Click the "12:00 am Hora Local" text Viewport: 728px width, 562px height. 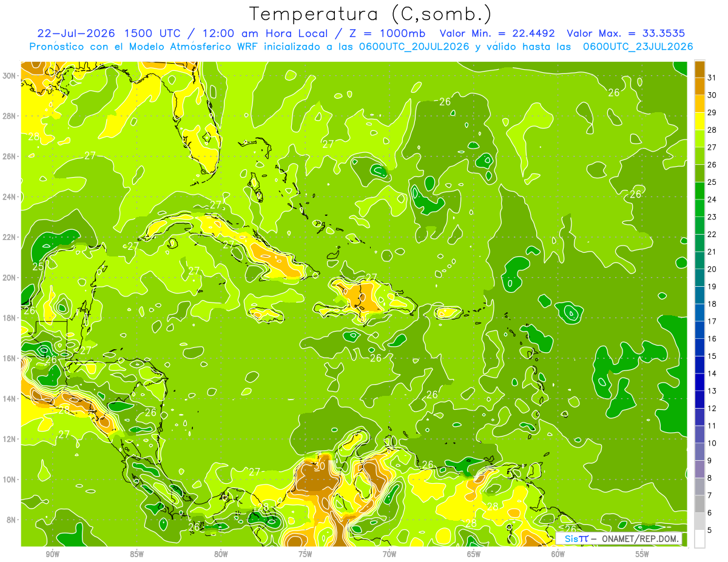coord(266,33)
